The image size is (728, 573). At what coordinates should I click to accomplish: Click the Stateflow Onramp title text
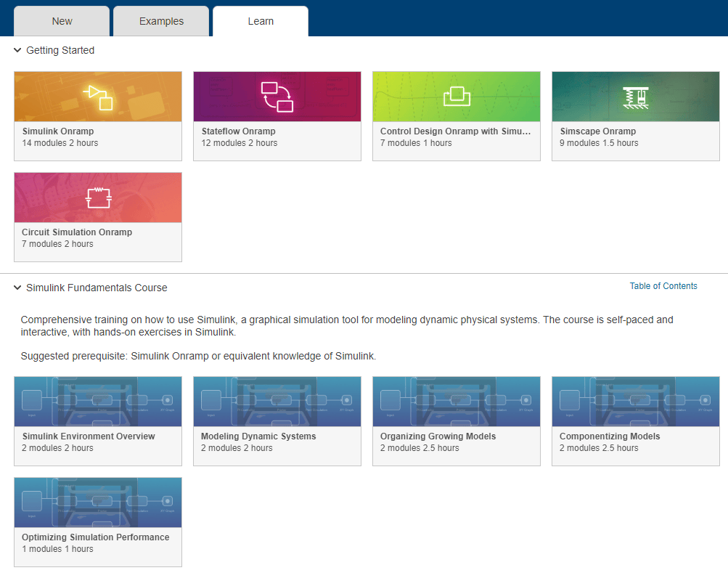[238, 131]
